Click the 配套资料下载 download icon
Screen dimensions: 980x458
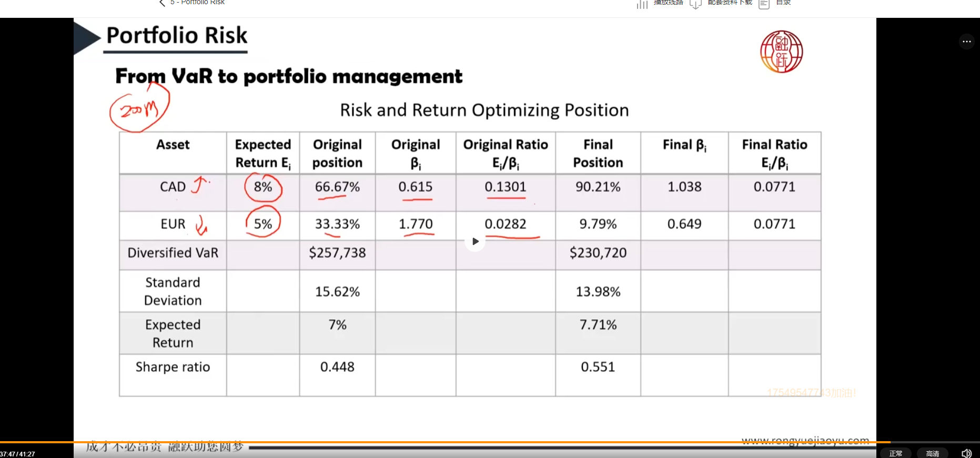[695, 4]
